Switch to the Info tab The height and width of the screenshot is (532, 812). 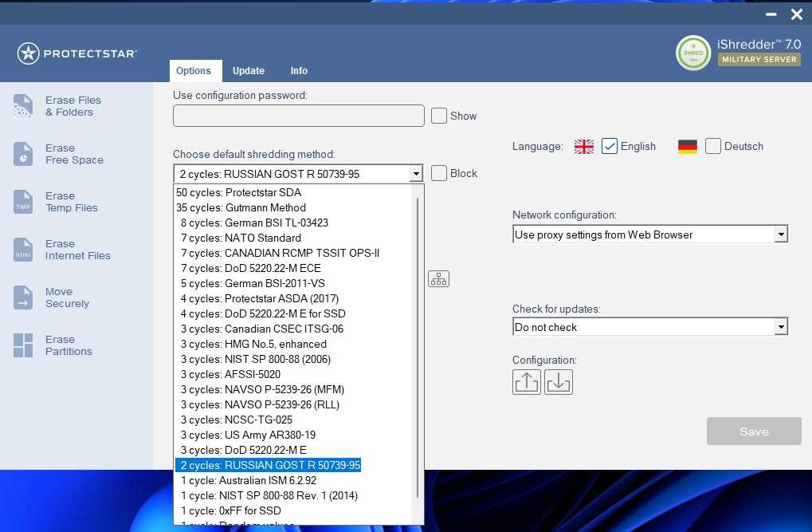(299, 71)
